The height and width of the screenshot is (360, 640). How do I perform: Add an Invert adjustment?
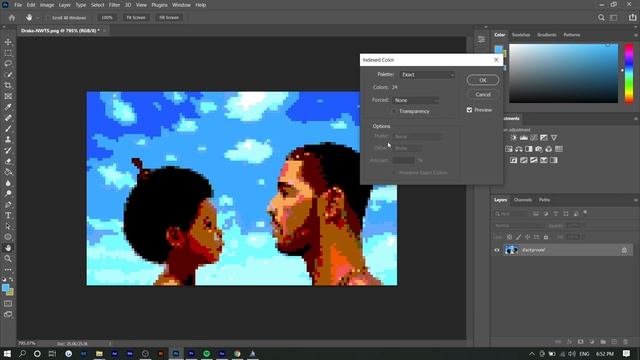(x=513, y=160)
